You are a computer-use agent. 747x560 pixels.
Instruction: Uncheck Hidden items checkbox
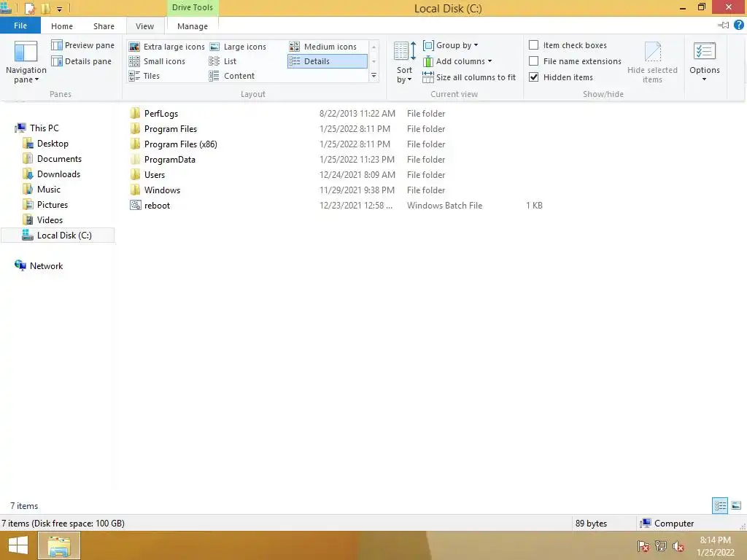tap(534, 77)
